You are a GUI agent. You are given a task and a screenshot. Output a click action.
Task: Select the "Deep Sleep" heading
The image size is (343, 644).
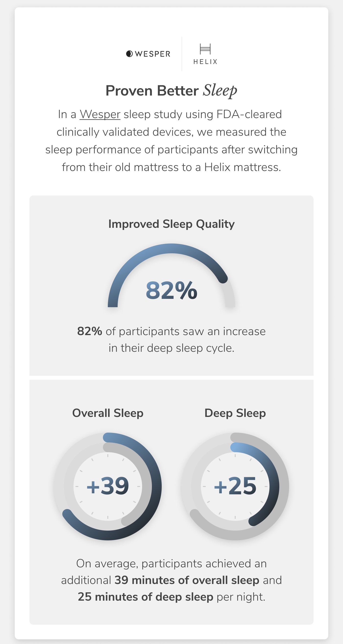(x=235, y=413)
